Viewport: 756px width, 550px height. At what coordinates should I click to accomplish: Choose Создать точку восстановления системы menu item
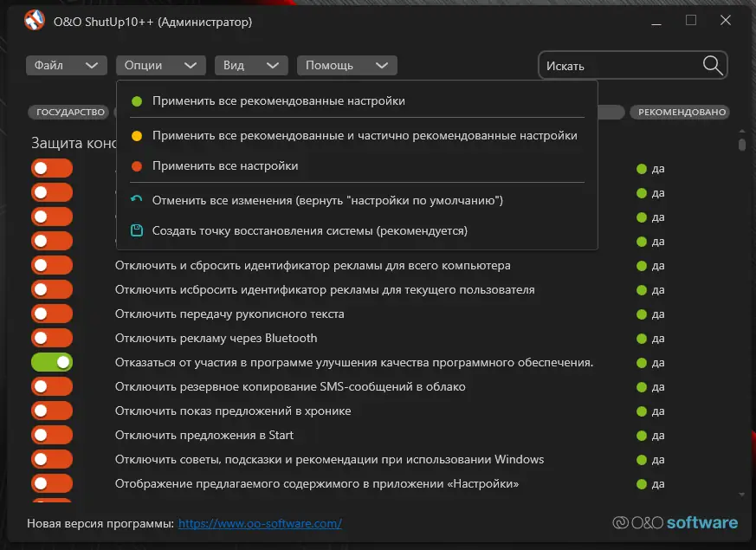tap(309, 231)
